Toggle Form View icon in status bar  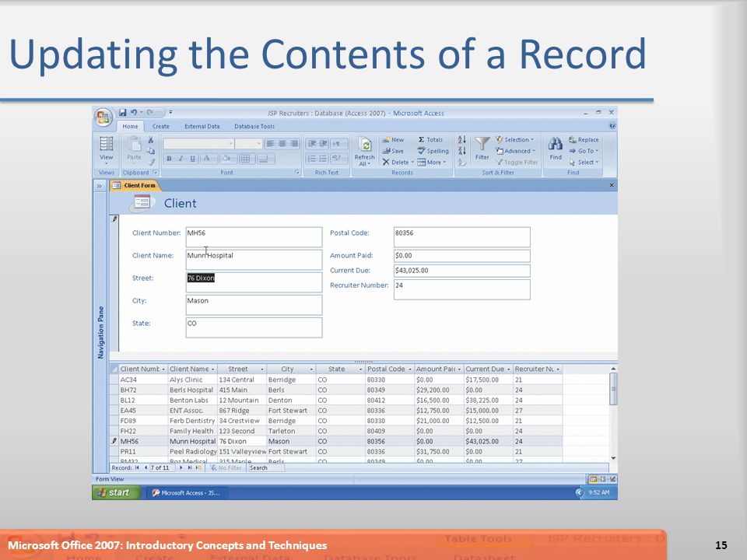coord(593,479)
